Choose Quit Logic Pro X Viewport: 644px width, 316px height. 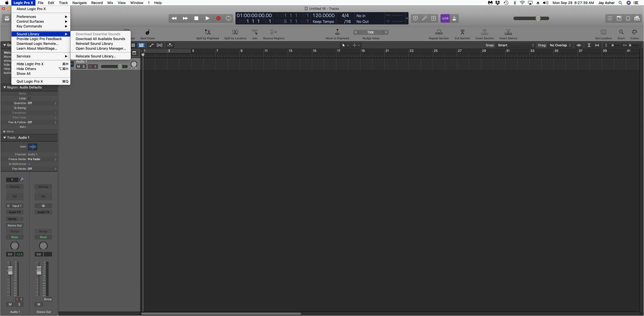point(41,82)
